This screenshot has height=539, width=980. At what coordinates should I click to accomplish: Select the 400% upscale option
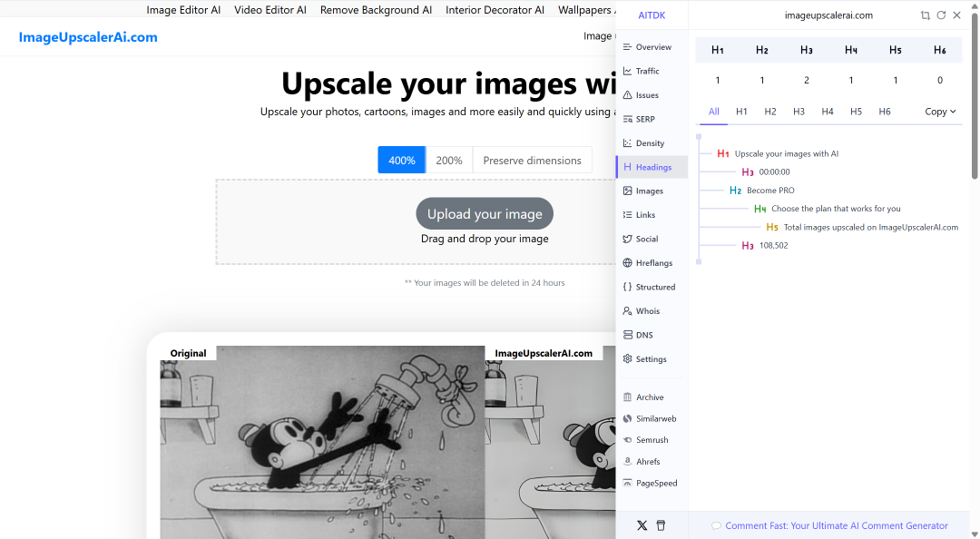[402, 160]
